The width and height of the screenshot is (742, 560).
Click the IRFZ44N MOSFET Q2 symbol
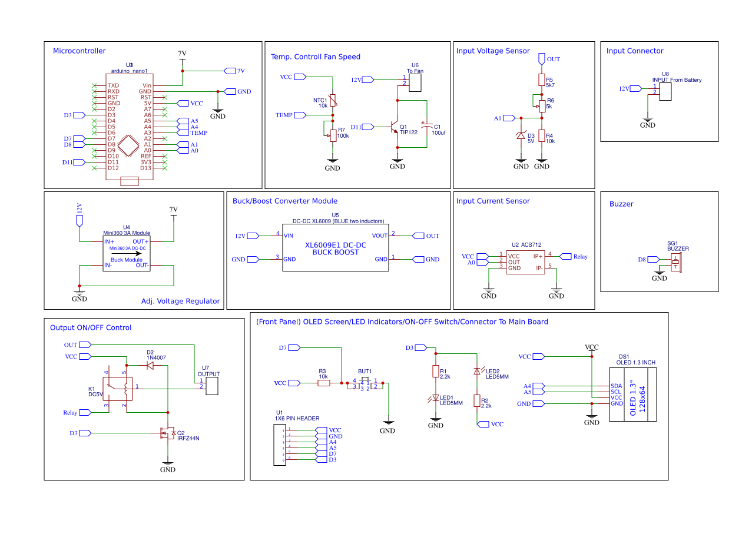167,434
